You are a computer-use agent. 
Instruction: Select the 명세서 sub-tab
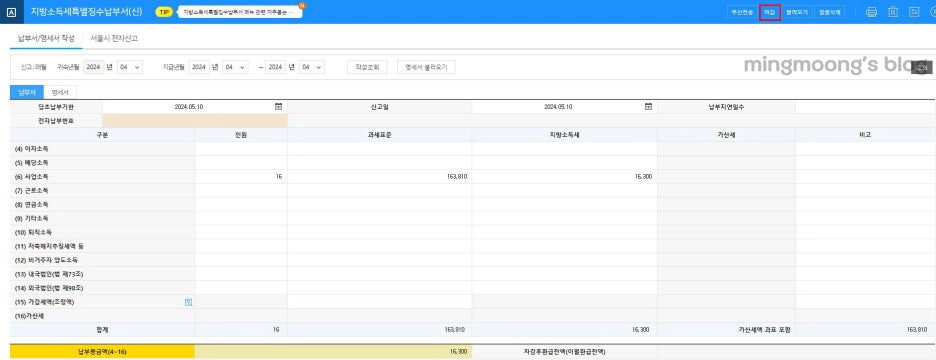tap(60, 93)
